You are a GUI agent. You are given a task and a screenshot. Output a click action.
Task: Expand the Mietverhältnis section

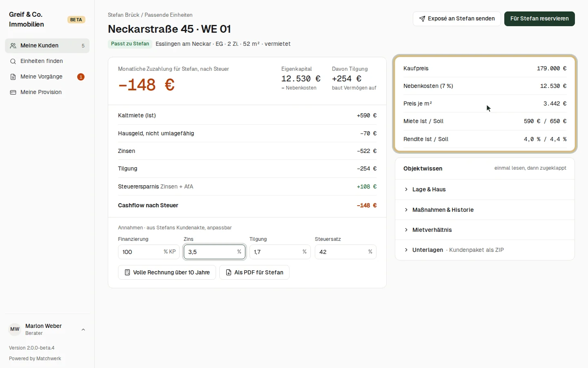[x=485, y=230]
